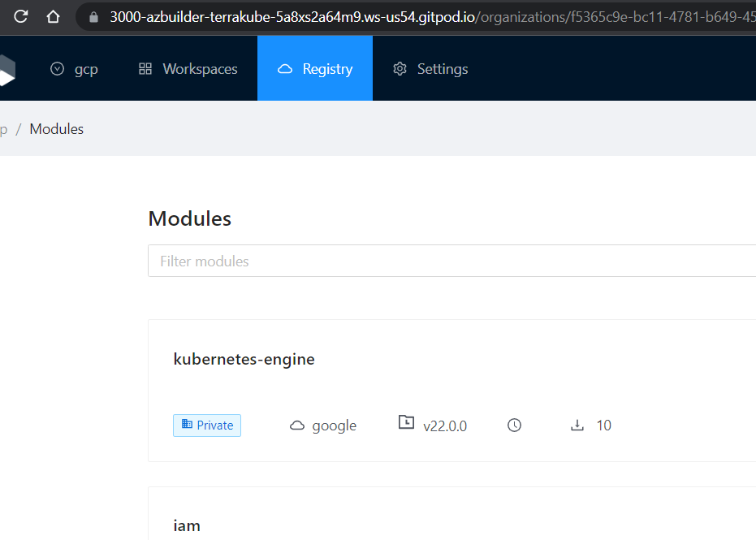Switch to the Registry tab
The height and width of the screenshot is (540, 756).
(x=315, y=69)
